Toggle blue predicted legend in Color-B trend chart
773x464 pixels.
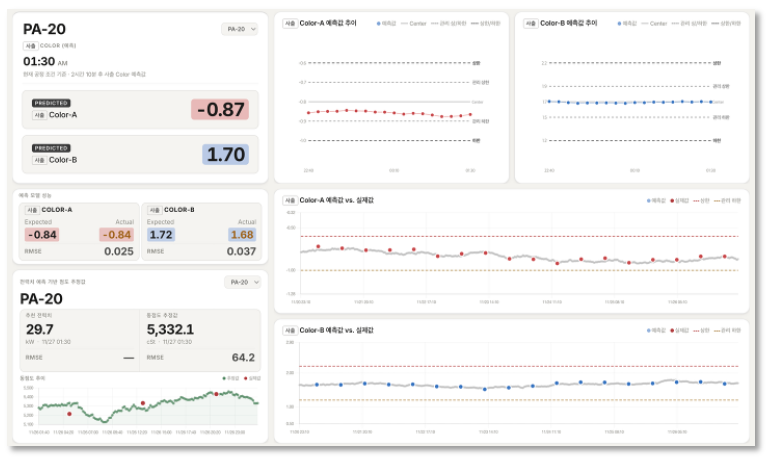tap(627, 24)
